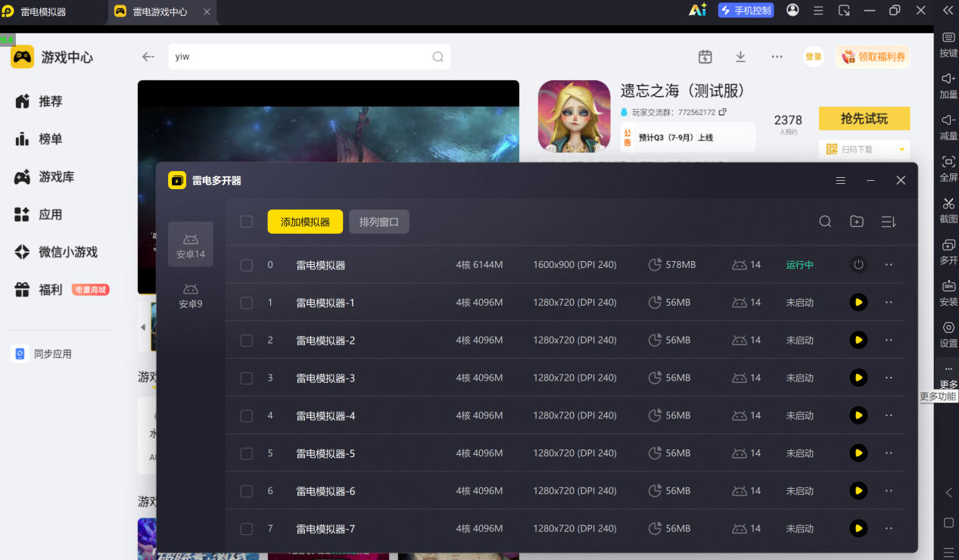959x560 pixels.
Task: Start 雷电模拟器-6 via play icon
Action: click(x=858, y=491)
